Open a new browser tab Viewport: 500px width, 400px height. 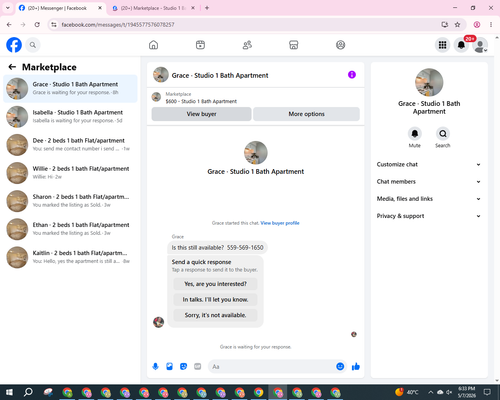coord(207,8)
